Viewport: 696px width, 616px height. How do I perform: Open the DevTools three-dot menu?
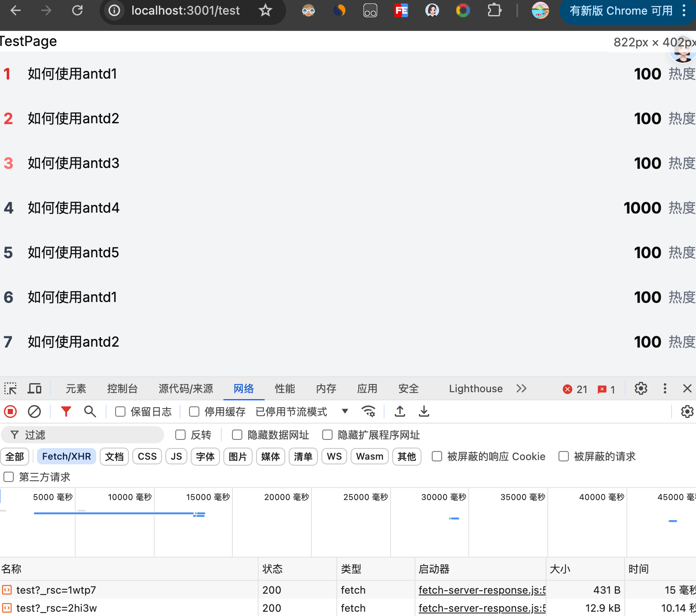(x=665, y=389)
